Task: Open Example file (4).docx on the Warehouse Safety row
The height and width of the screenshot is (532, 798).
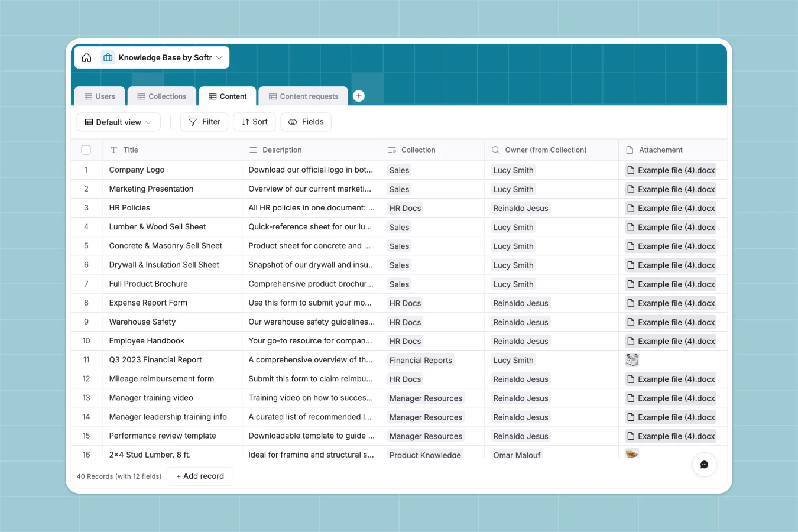Action: point(670,322)
